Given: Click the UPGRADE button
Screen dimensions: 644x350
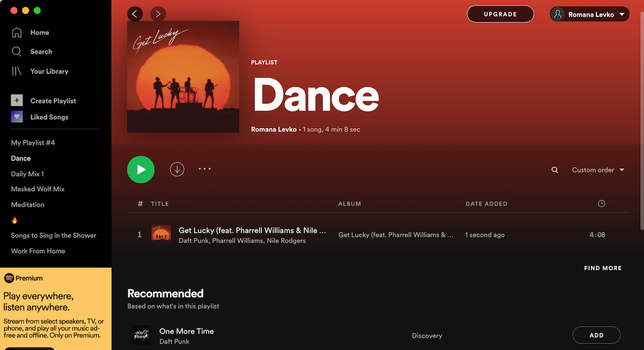Looking at the screenshot, I should coord(500,14).
